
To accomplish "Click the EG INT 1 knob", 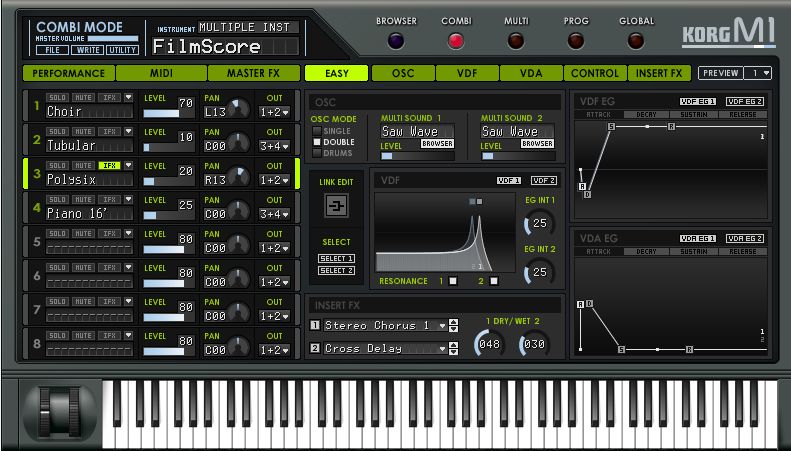I will [x=538, y=223].
